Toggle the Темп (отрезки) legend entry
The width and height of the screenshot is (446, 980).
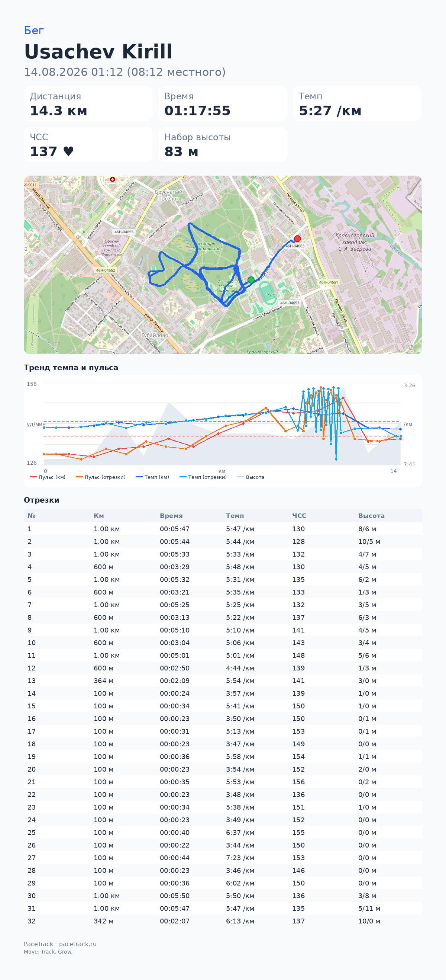point(203,477)
